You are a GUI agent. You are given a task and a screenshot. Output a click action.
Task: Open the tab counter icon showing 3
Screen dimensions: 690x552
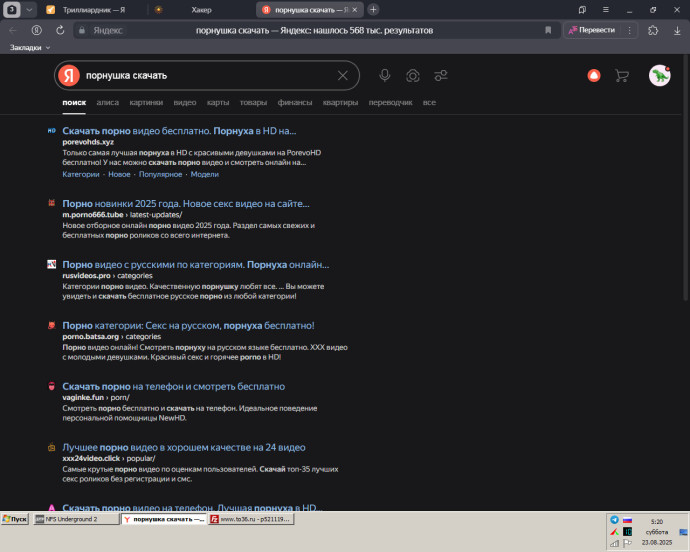[12, 10]
